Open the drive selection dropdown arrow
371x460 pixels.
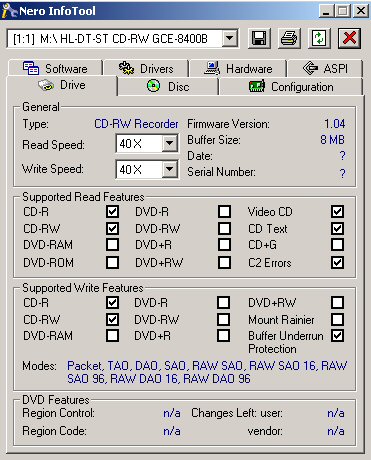[230, 38]
